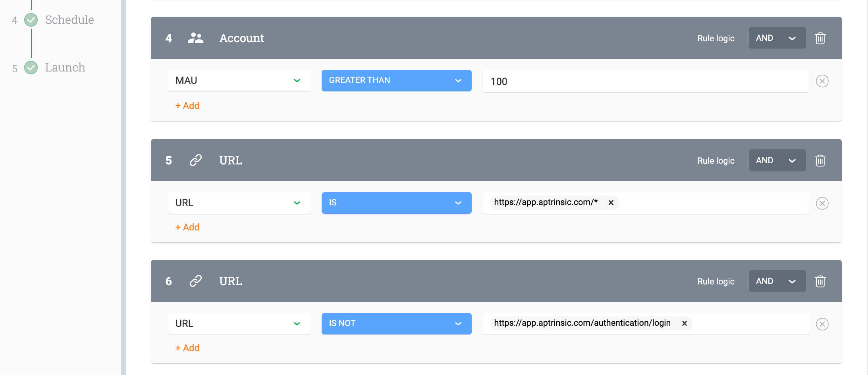Click the MAU value field containing 100
The width and height of the screenshot is (868, 375).
point(646,81)
